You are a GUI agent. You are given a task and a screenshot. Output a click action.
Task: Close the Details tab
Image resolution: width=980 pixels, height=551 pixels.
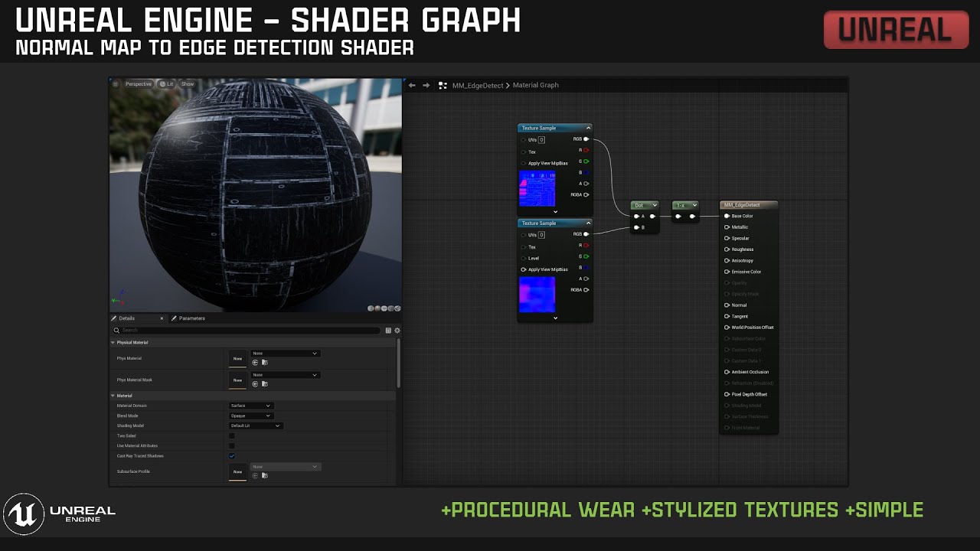[162, 318]
